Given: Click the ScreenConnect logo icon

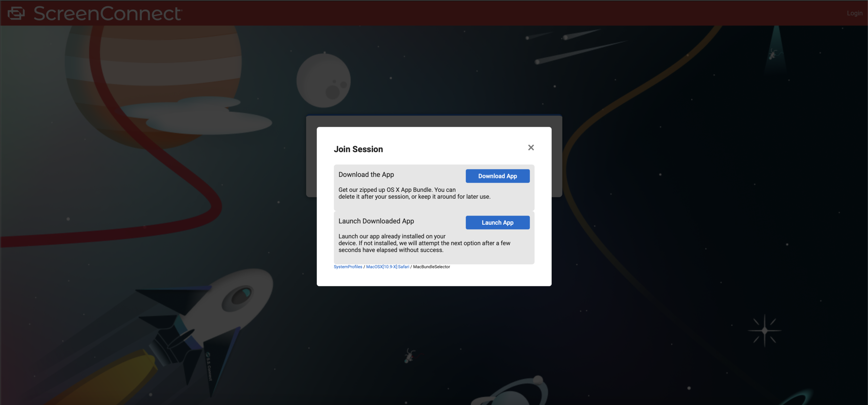Looking at the screenshot, I should click(x=16, y=13).
